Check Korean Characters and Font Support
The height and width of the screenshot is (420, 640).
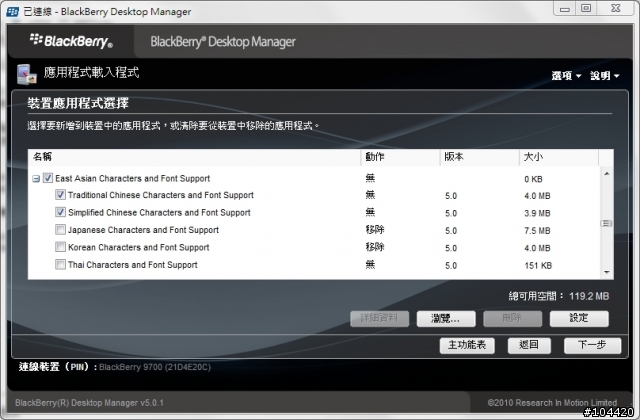pos(60,247)
